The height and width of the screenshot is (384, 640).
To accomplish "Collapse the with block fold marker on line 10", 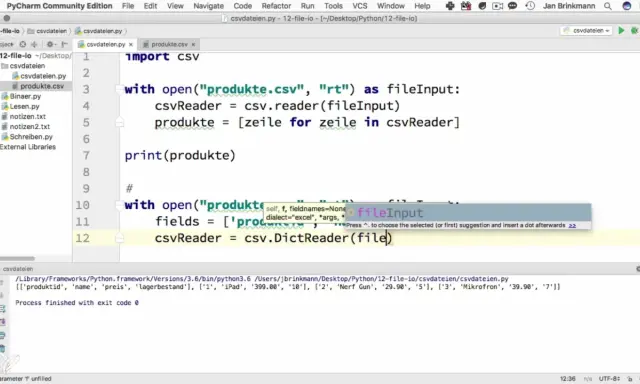I will (x=119, y=205).
